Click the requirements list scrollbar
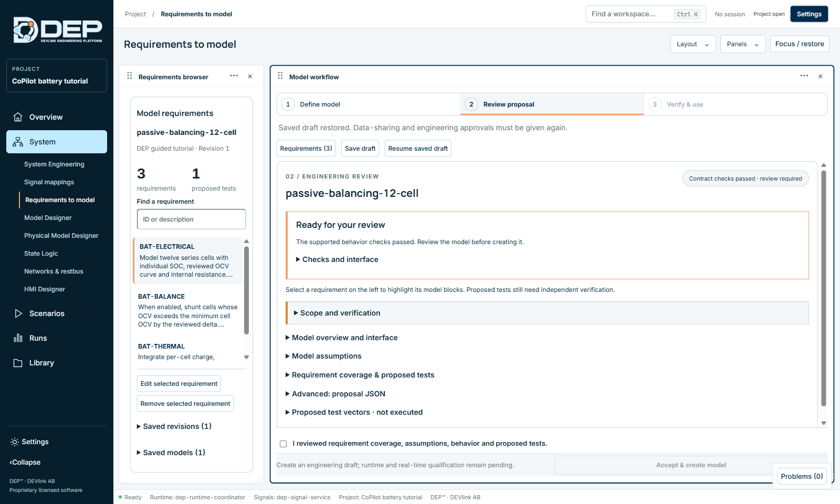Viewport: 840px width, 504px height. [x=246, y=290]
